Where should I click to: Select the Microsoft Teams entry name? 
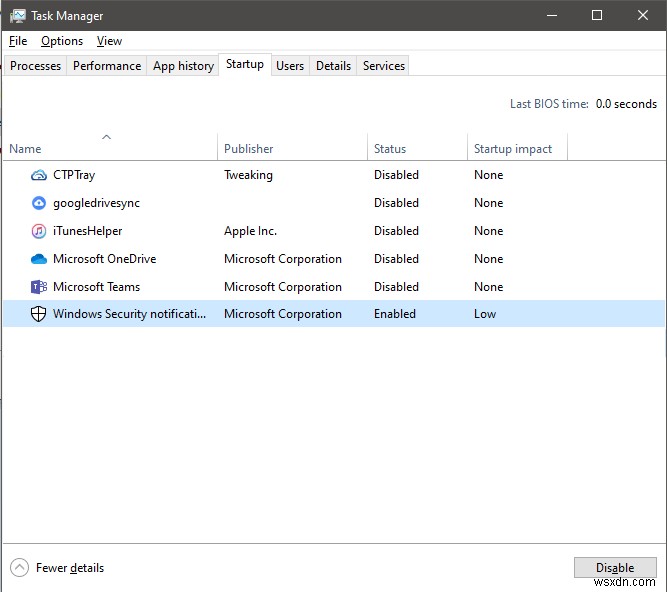96,287
